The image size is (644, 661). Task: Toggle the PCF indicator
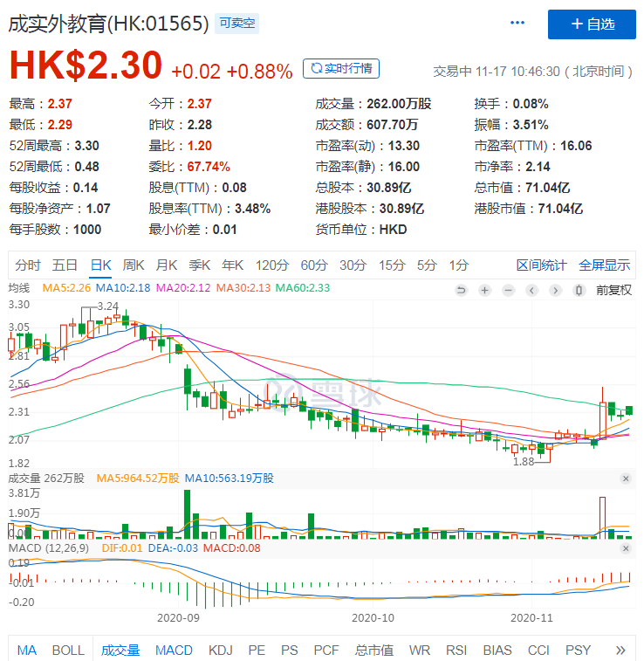(326, 650)
